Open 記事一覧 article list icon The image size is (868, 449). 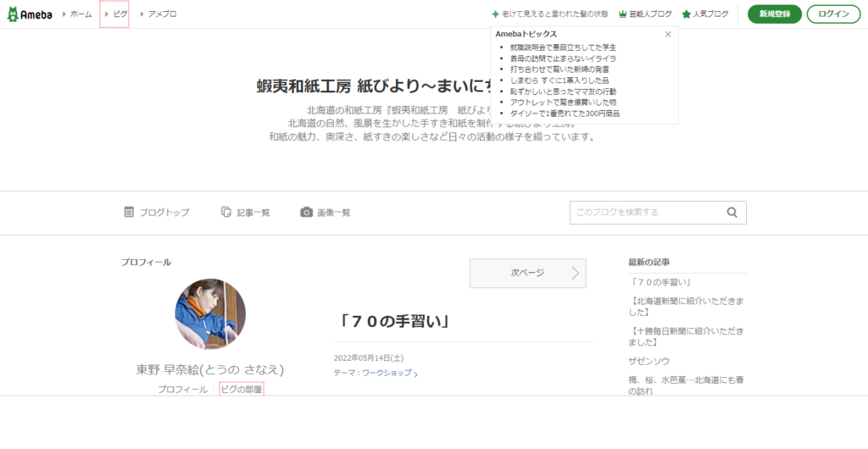click(x=226, y=213)
